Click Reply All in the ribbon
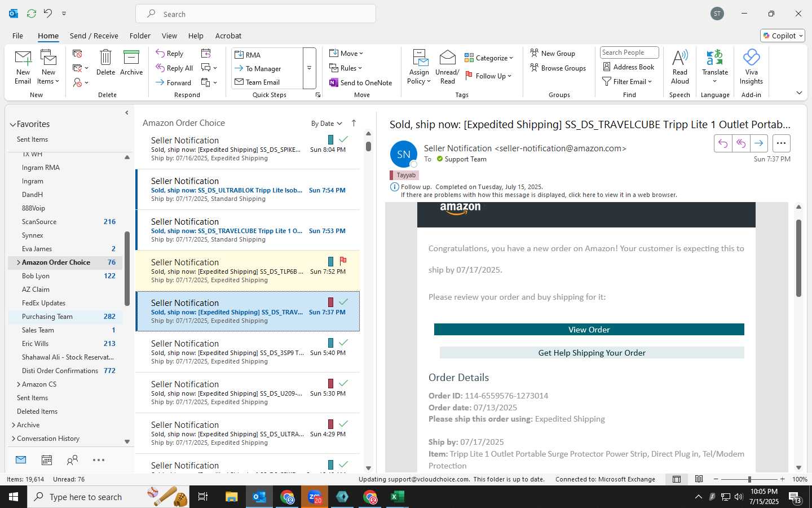The height and width of the screenshot is (508, 812). coord(175,68)
